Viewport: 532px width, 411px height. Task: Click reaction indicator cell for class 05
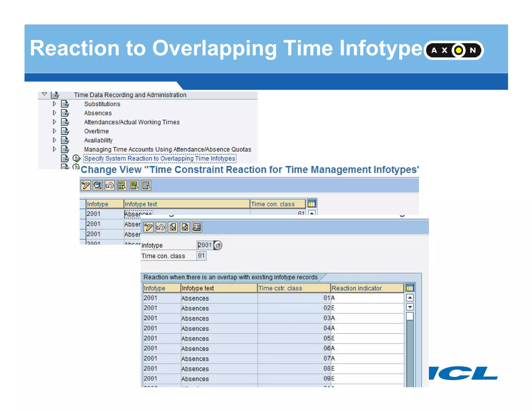[367, 338]
